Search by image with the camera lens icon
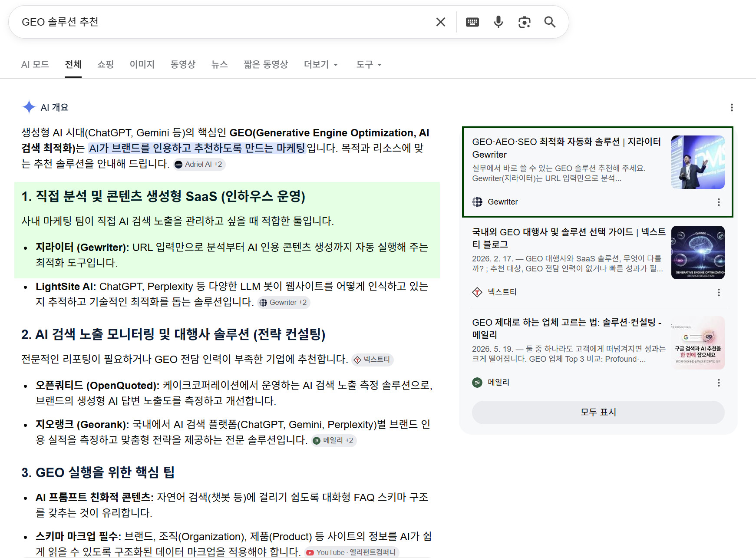 tap(524, 22)
